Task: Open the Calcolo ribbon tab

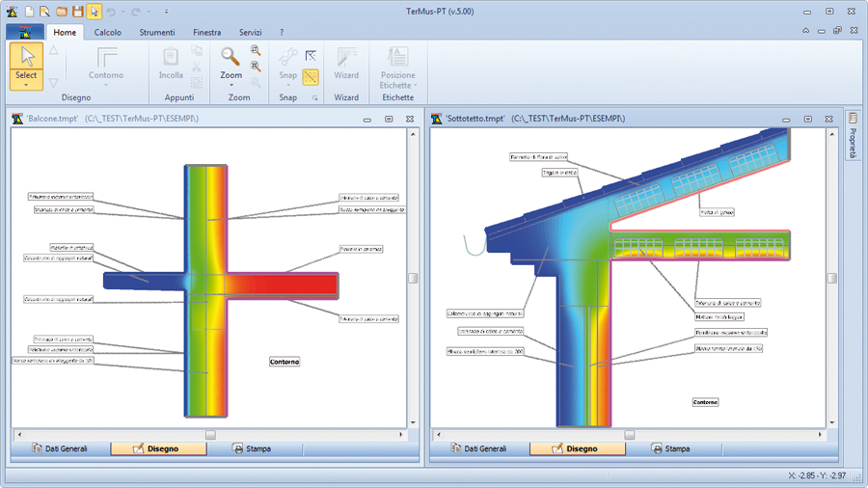Action: (107, 32)
